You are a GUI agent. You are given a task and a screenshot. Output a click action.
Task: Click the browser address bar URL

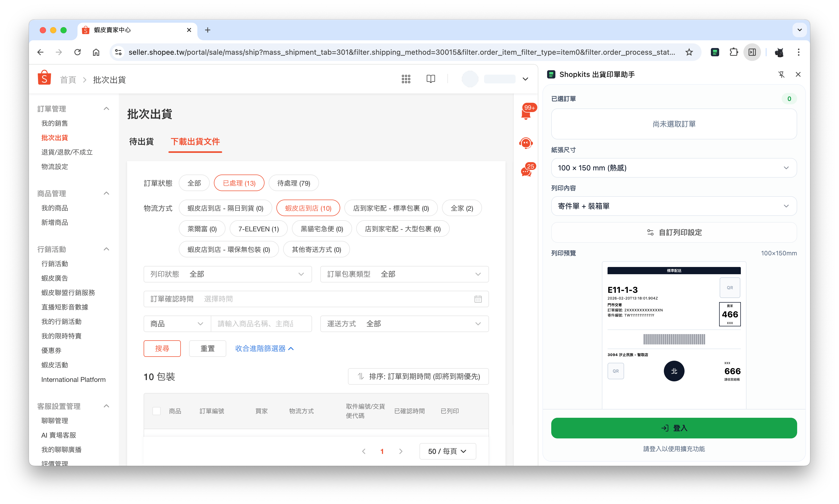401,52
